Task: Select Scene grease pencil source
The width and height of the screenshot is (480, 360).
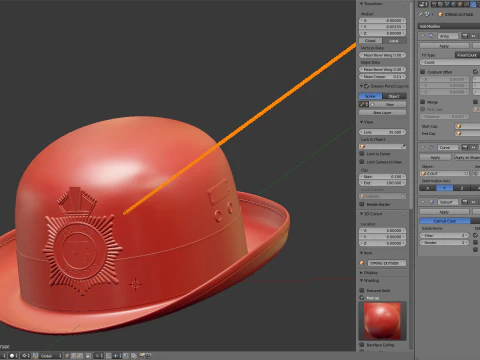Action: 370,96
